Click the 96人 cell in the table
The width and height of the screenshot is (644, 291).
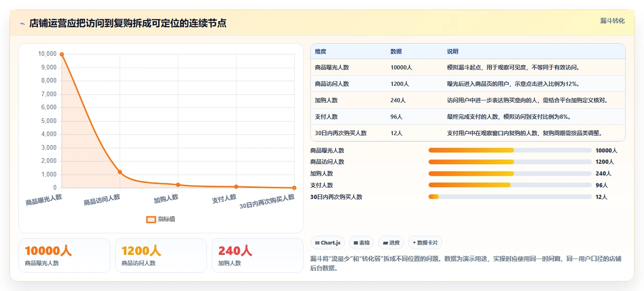[397, 117]
